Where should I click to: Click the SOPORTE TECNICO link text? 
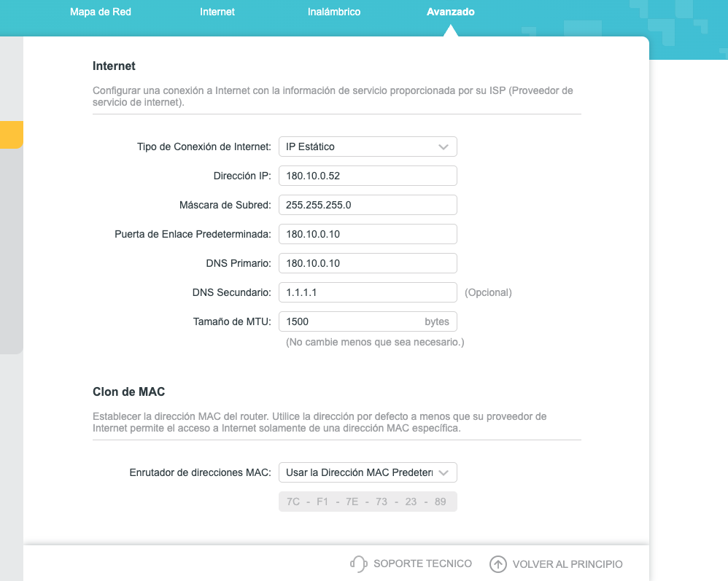tap(422, 564)
